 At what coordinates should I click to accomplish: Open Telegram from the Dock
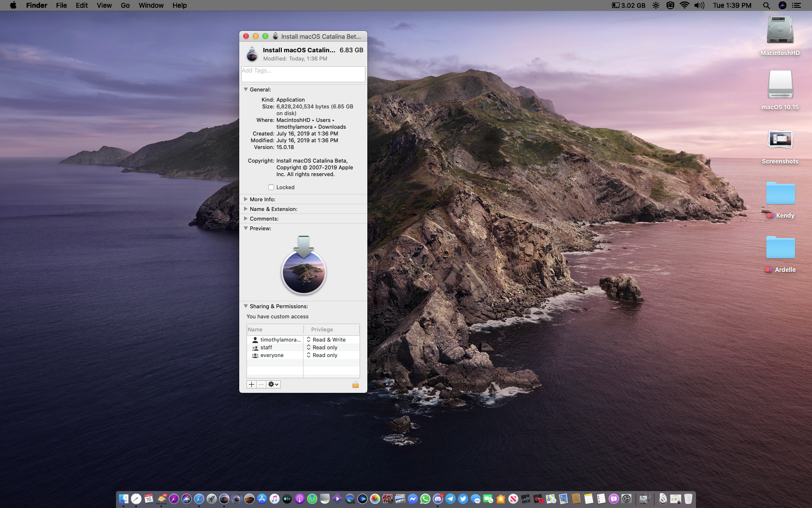pos(450,499)
